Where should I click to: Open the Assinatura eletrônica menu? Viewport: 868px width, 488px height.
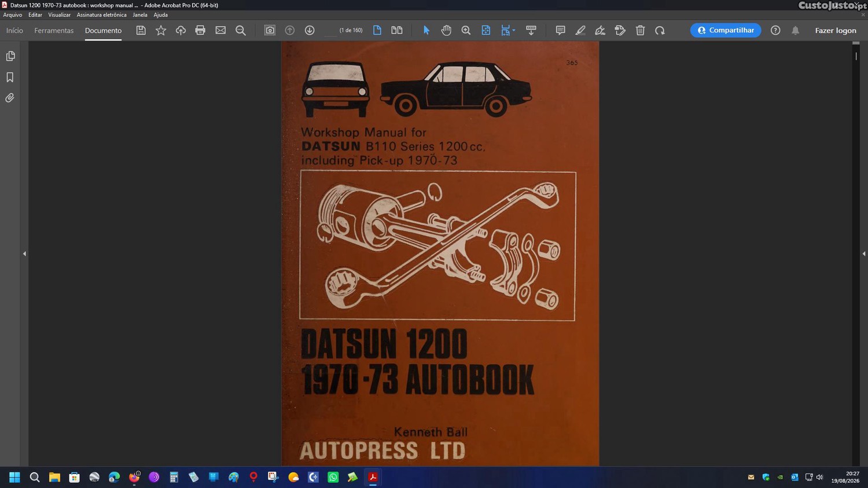[x=101, y=15]
